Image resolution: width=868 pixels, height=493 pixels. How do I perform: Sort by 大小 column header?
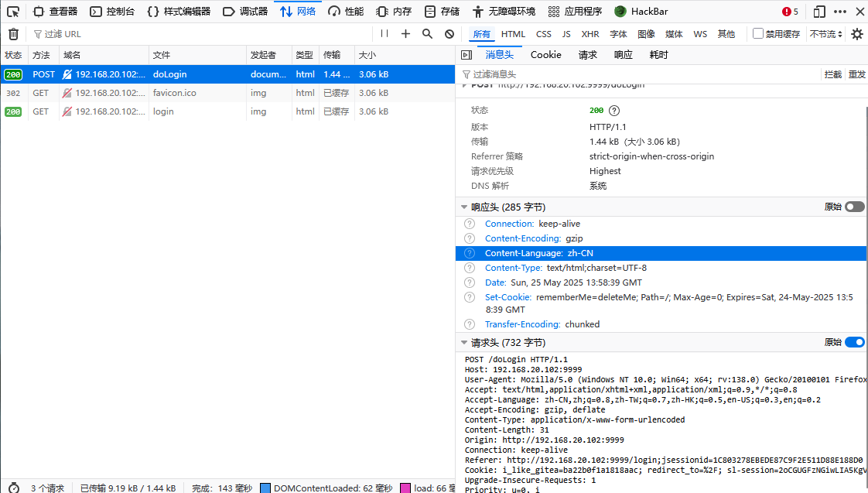tap(404, 56)
